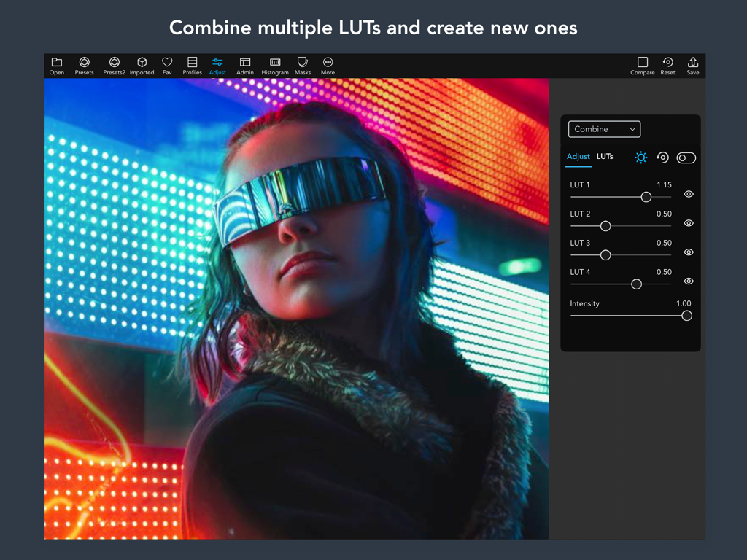
Task: Open the Imported LUTs section
Action: click(x=141, y=66)
